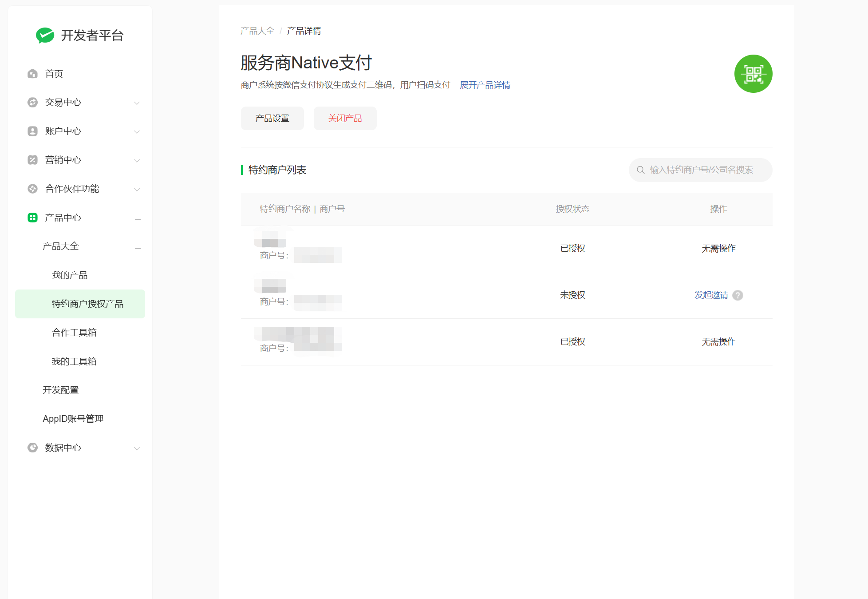
Task: Click the 服务商Native支付 title
Action: click(x=306, y=63)
